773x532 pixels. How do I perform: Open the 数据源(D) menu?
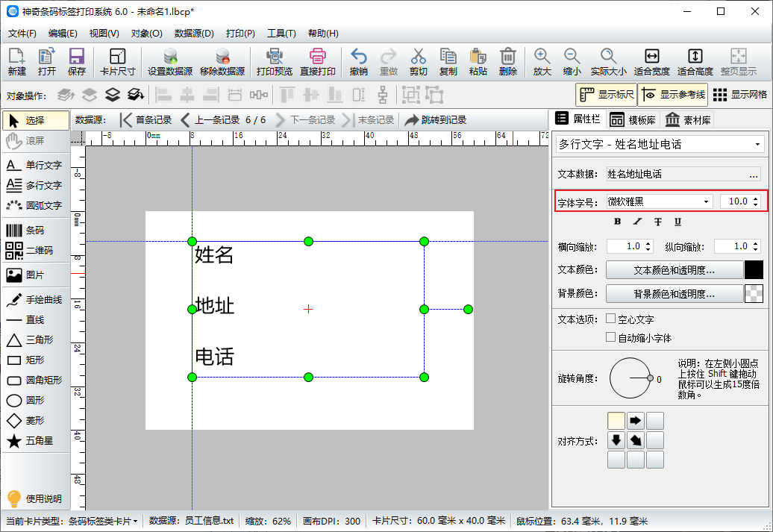click(x=194, y=34)
